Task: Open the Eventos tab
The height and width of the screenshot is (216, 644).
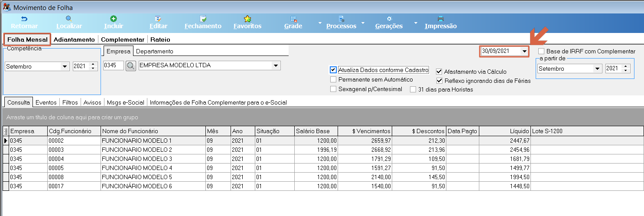Action: click(46, 102)
